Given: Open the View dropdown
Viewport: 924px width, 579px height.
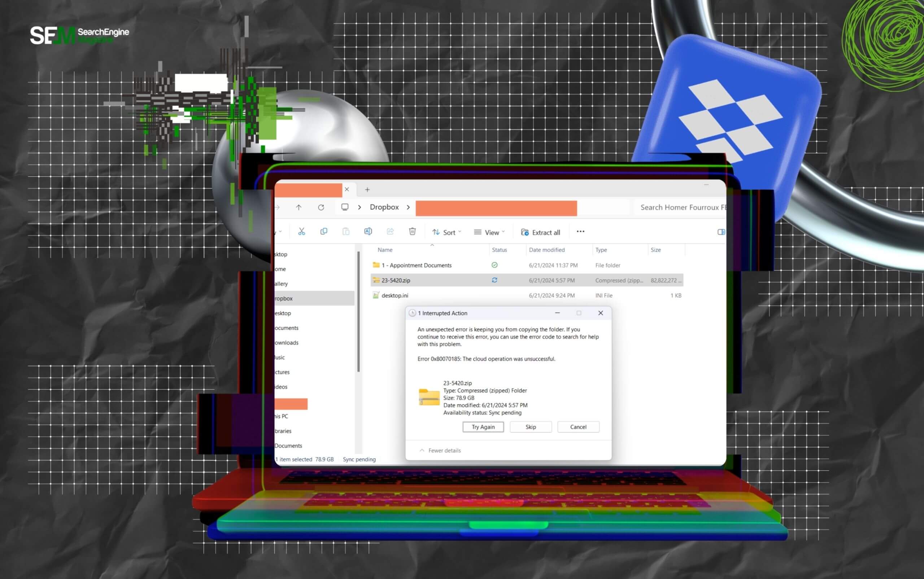Looking at the screenshot, I should click(489, 232).
